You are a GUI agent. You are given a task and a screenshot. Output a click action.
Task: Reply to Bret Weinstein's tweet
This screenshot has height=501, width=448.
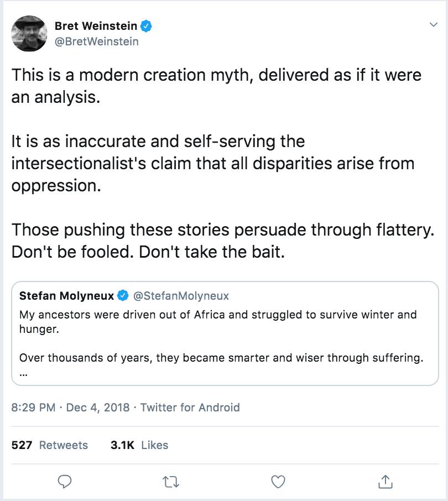pyautogui.click(x=66, y=482)
